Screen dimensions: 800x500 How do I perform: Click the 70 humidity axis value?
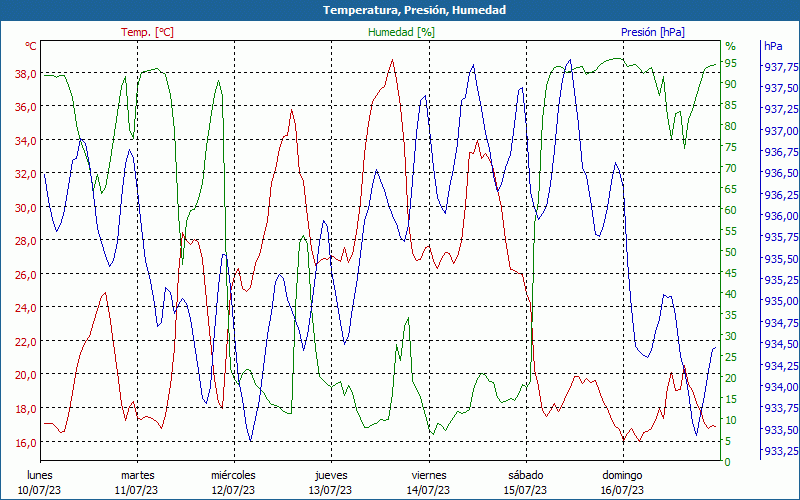(731, 168)
